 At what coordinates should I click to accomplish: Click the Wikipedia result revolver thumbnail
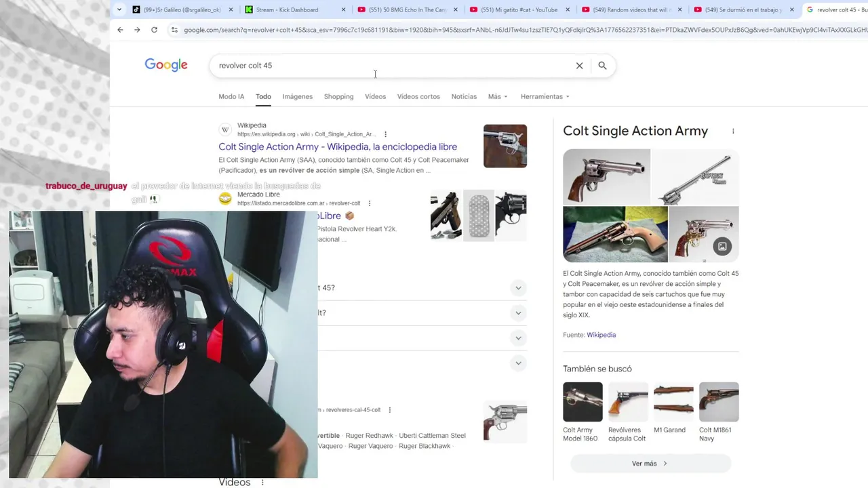(x=505, y=146)
